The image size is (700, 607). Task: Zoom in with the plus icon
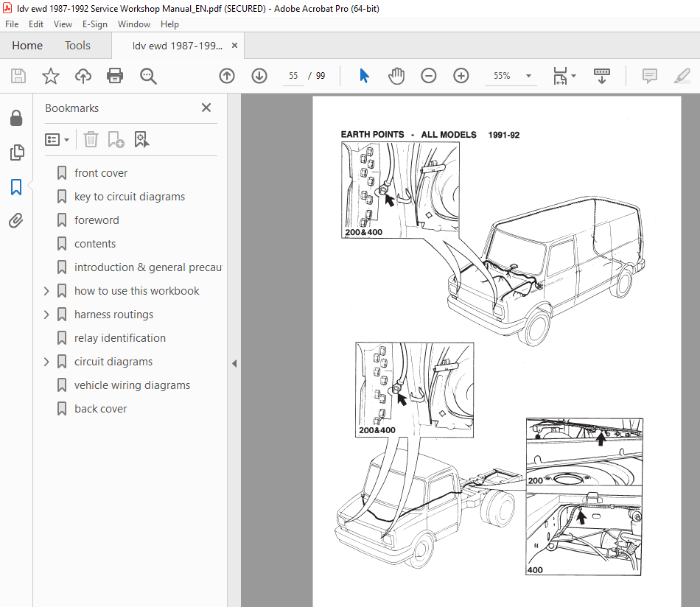click(461, 76)
